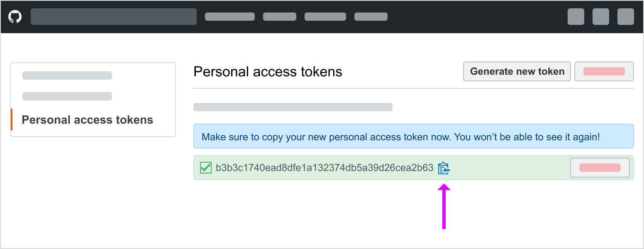Click the green checkmark beside the token
Screen dimensions: 644x249
coord(206,168)
